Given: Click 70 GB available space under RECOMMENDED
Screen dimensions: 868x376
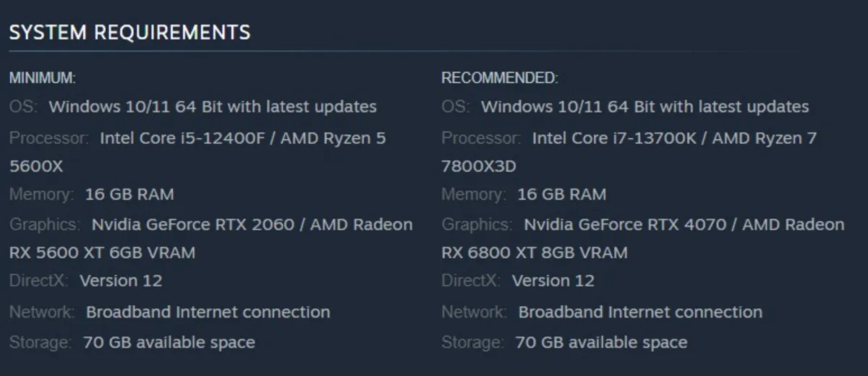Looking at the screenshot, I should coord(601,342).
